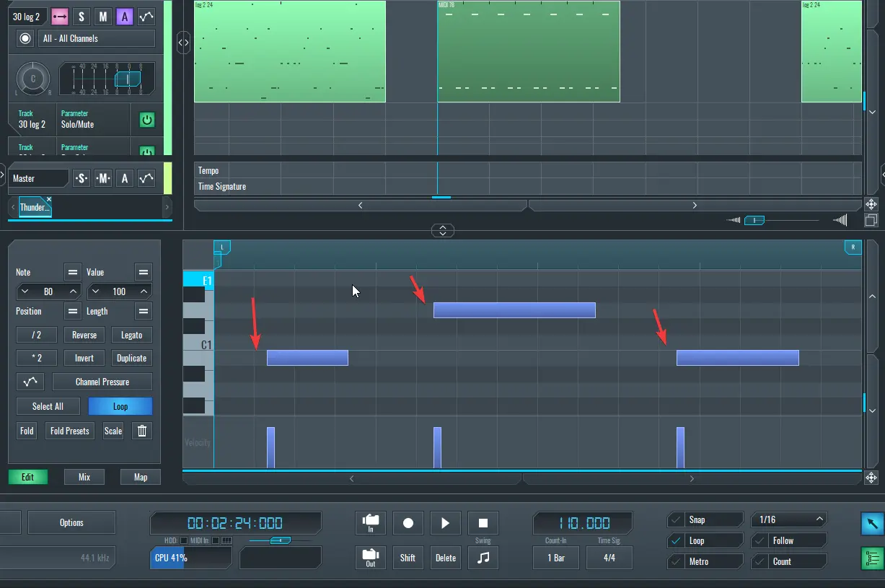Click the Punch In icon
The height and width of the screenshot is (588, 885).
point(371,522)
